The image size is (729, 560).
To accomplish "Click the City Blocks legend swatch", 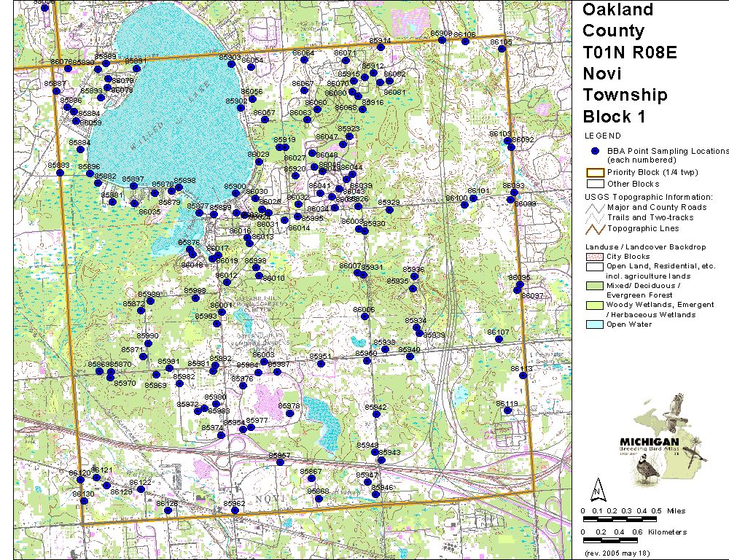I will [x=594, y=256].
